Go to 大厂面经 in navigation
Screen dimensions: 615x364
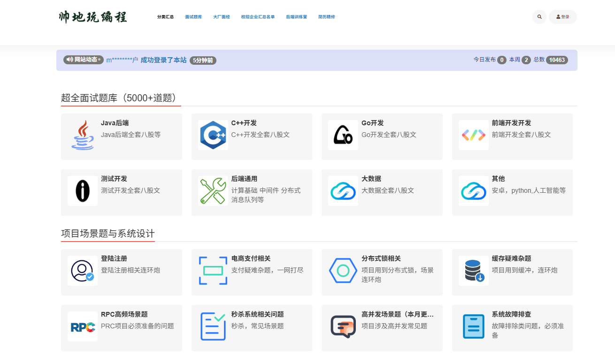pyautogui.click(x=222, y=17)
